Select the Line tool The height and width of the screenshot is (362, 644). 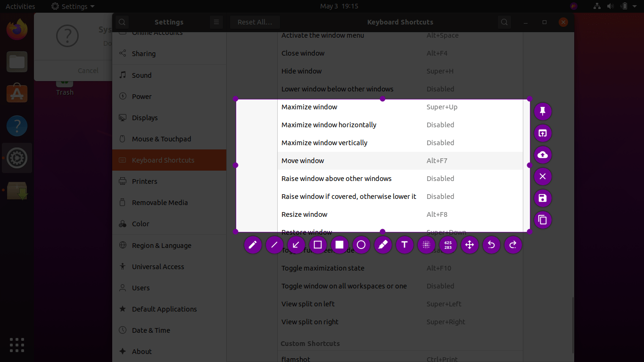tap(274, 245)
